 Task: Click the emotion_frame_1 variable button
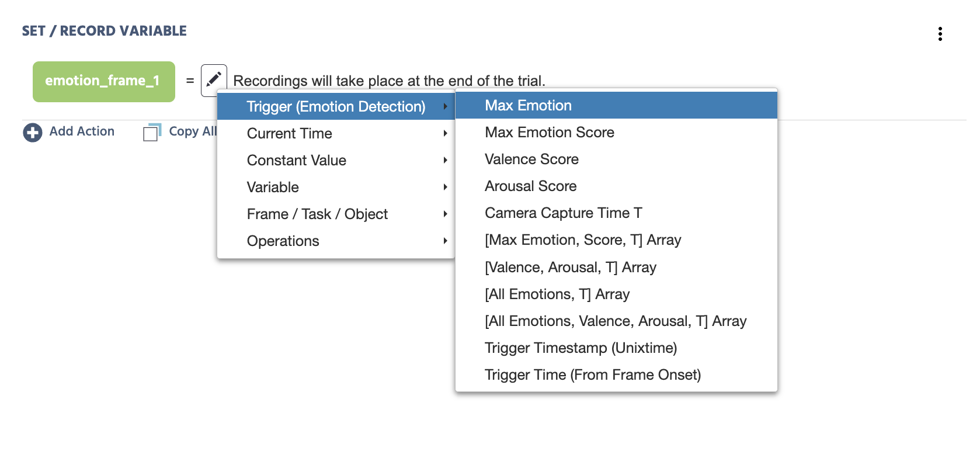[x=104, y=82]
